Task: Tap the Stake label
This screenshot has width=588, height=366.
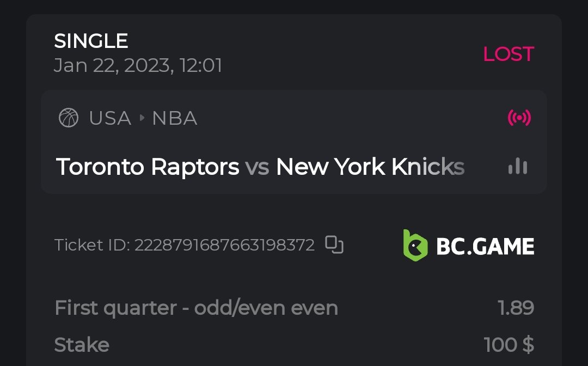Action: click(x=82, y=345)
